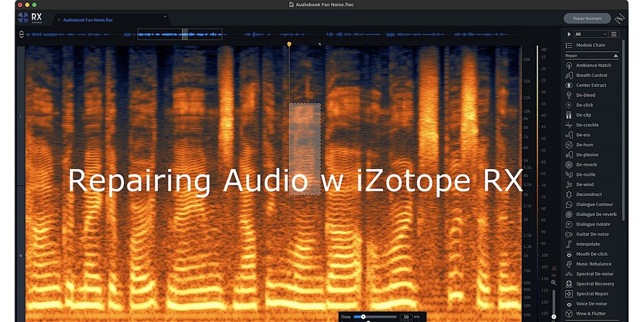Open the De-wind module
Screen dimensions: 644x322
tap(580, 185)
